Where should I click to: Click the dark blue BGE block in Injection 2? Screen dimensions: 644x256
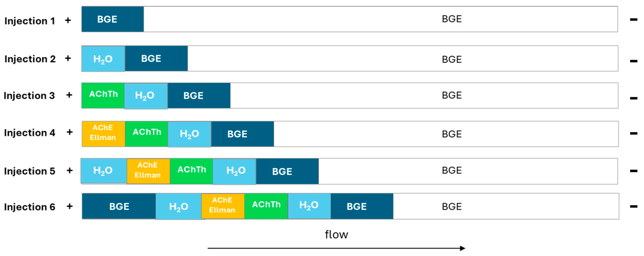(x=156, y=59)
